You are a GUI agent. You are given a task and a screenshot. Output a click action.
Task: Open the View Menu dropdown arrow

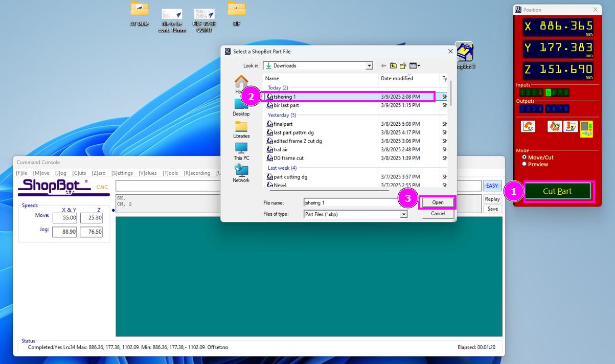tap(419, 65)
